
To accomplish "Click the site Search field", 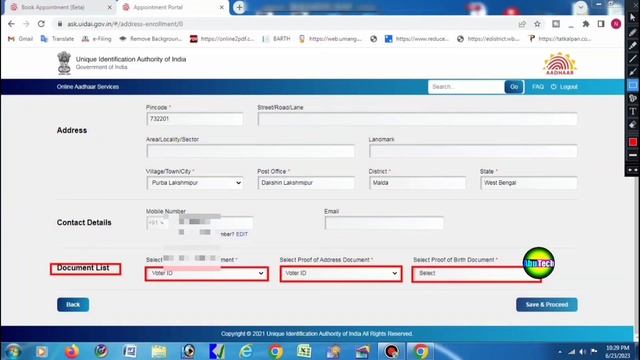I will (x=466, y=87).
